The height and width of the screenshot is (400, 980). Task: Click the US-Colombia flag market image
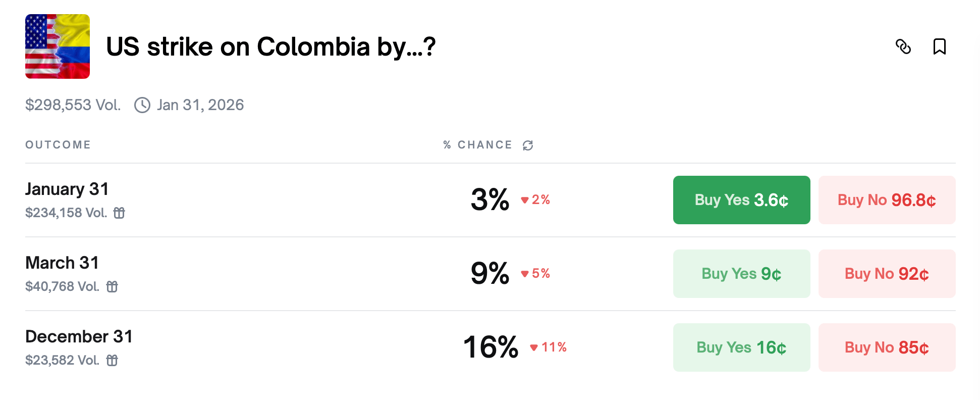(x=57, y=46)
